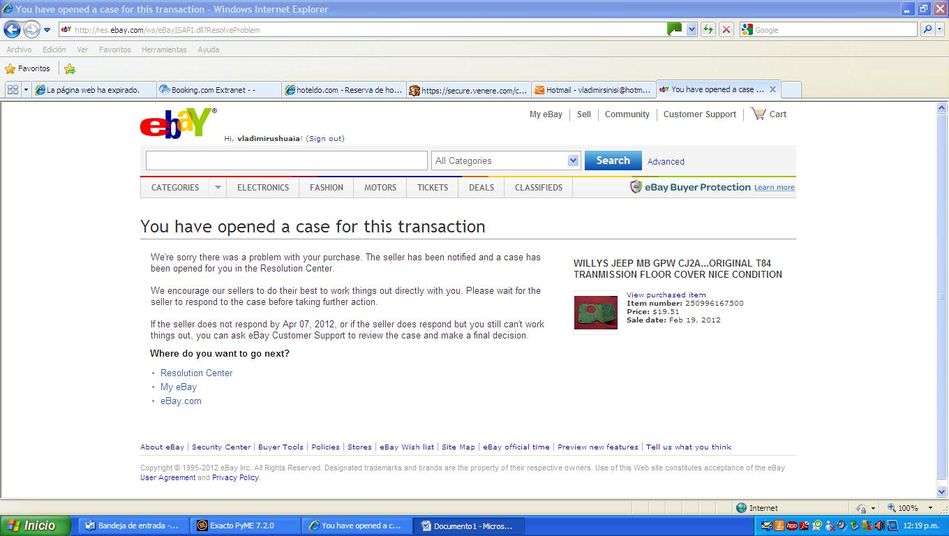Open the ELECTRONICS navigation tab

(263, 188)
